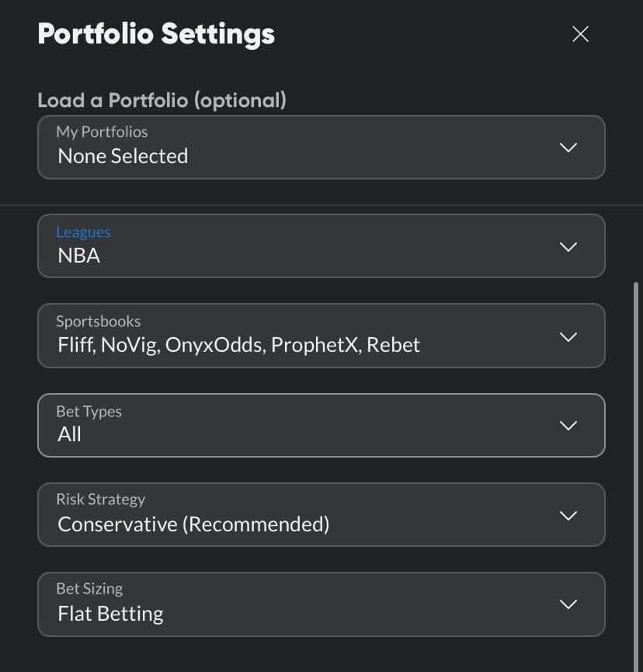Click the Risk Strategy field label

click(x=100, y=500)
